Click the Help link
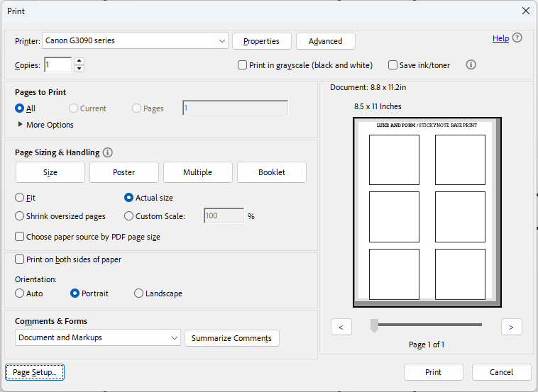Image resolution: width=538 pixels, height=392 pixels. tap(500, 38)
